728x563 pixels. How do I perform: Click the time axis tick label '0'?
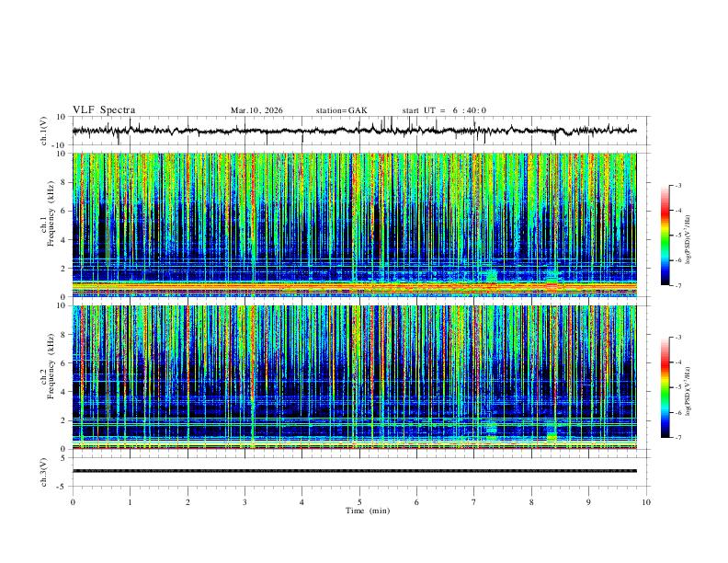[x=73, y=502]
